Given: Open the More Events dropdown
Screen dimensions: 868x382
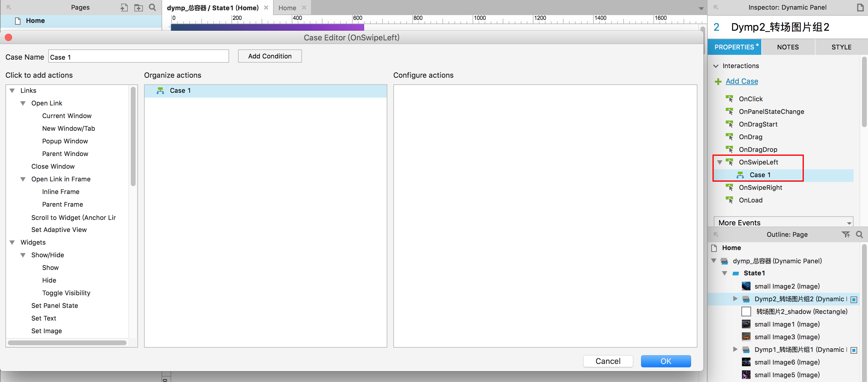Looking at the screenshot, I should pos(783,223).
